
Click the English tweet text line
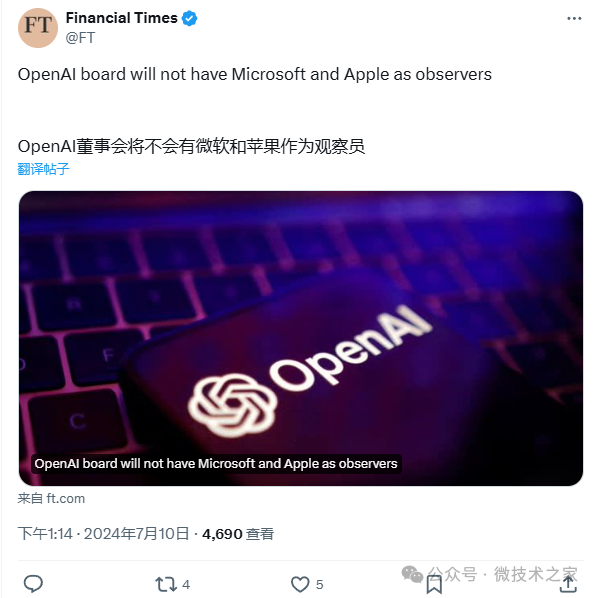click(x=255, y=74)
